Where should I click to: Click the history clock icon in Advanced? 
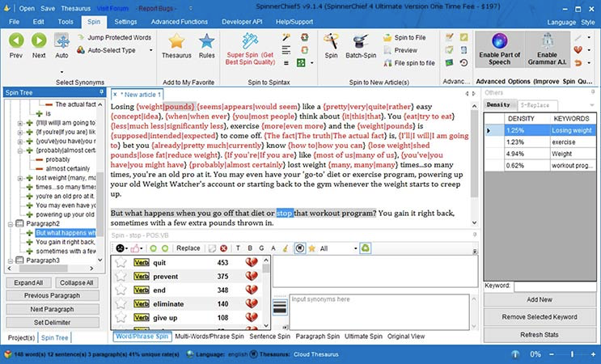[x=463, y=63]
